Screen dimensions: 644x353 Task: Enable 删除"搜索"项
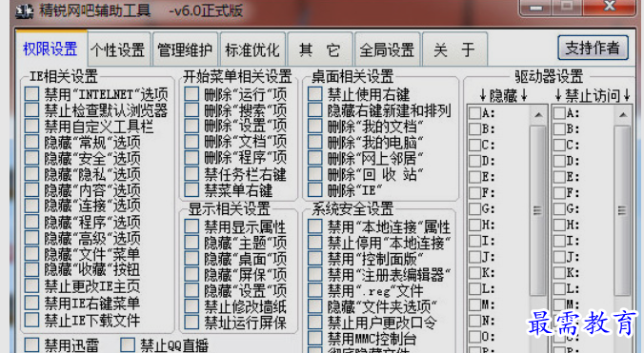tap(191, 109)
